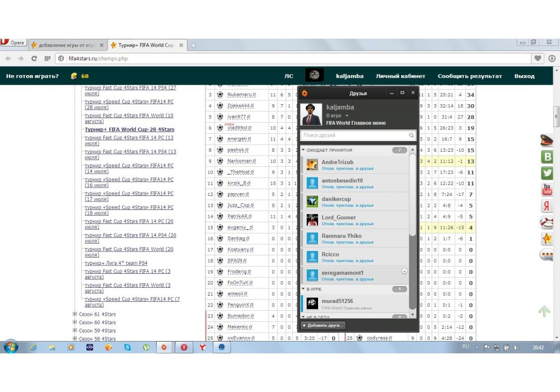Click the YouTube sidebar icon

[547, 190]
